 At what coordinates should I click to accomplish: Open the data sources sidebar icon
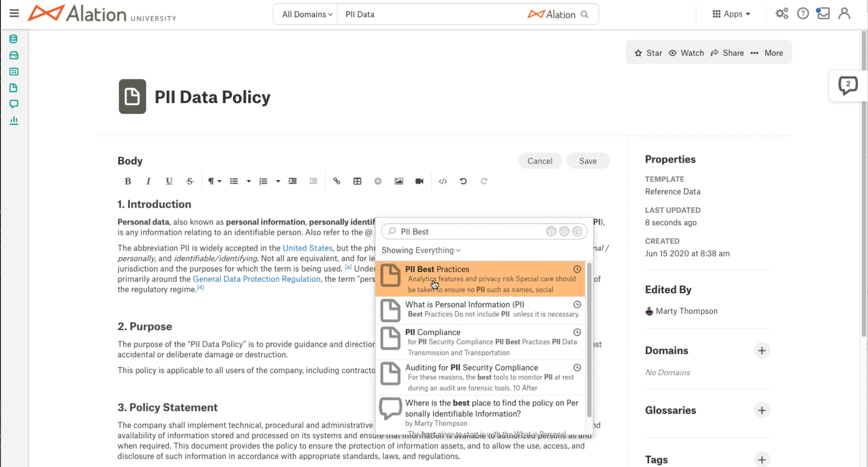tap(14, 39)
